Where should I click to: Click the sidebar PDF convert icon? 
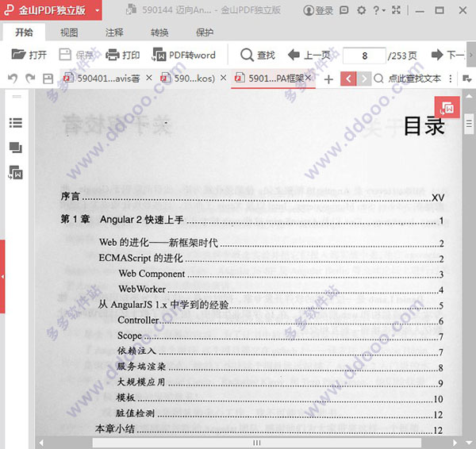click(x=16, y=172)
